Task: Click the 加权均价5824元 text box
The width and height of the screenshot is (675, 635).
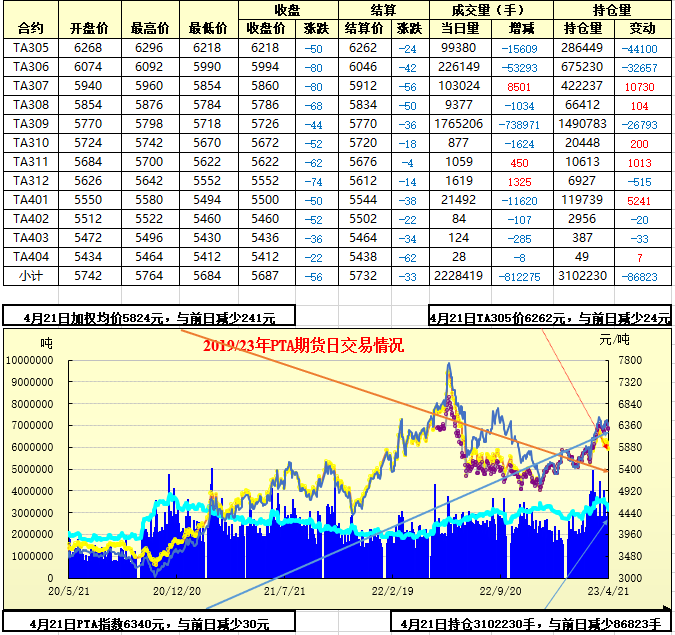Action: (x=148, y=318)
